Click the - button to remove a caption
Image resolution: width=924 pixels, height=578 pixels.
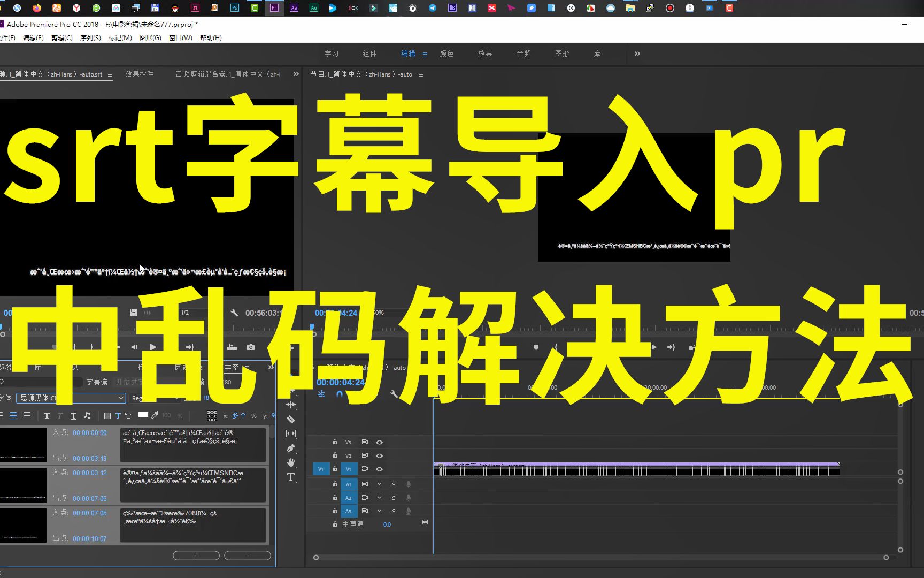point(247,555)
